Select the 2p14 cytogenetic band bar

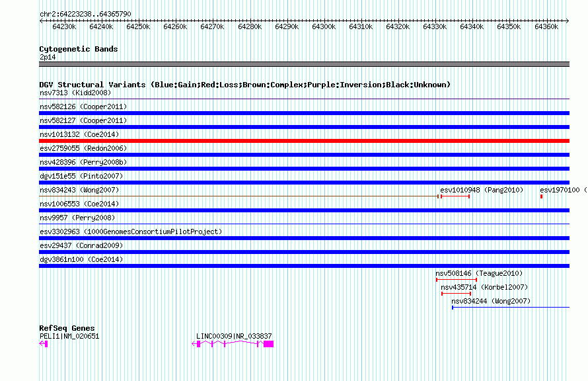point(304,64)
